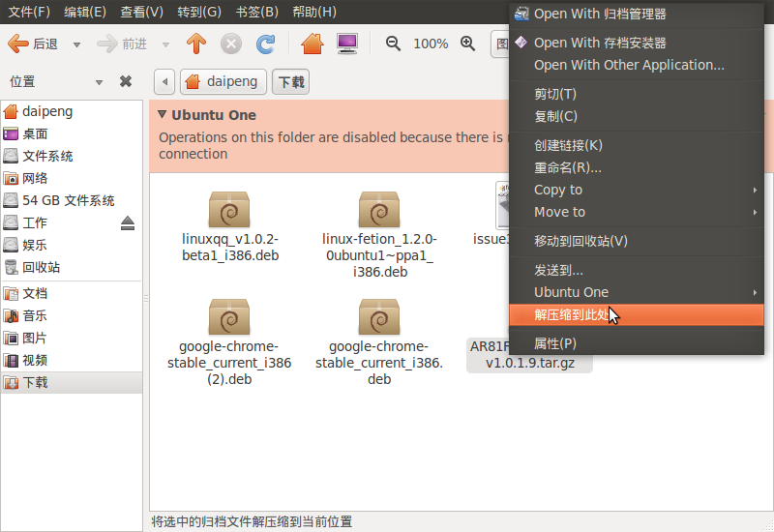Screen dimensions: 774x532
Task: Open the 书签(B) menu
Action: click(x=256, y=12)
